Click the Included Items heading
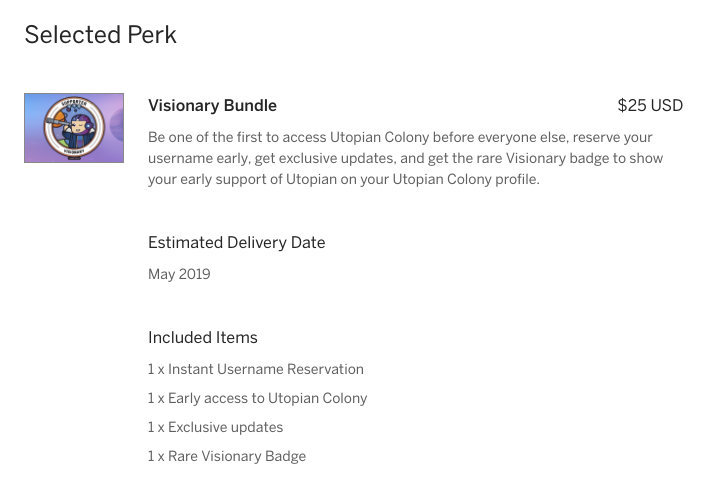 [x=203, y=337]
